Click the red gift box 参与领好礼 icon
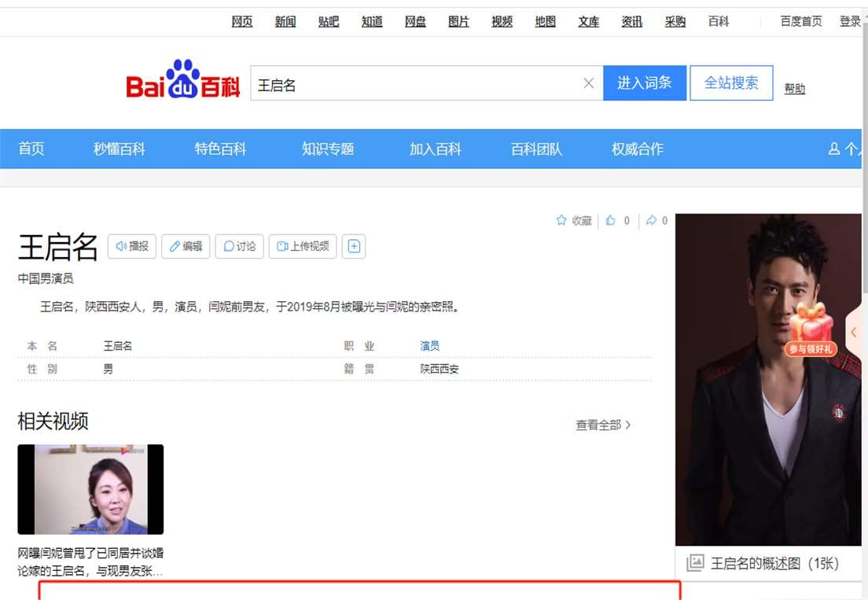This screenshot has height=600, width=868. coord(811,329)
